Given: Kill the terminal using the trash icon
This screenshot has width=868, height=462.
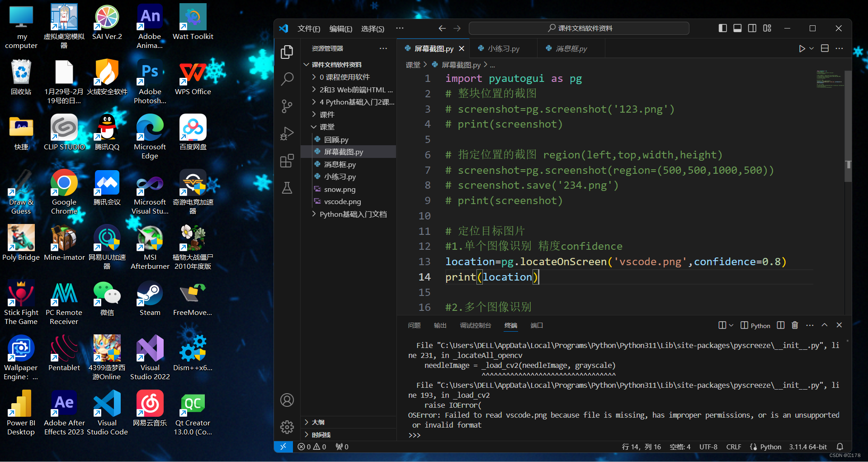Looking at the screenshot, I should click(795, 325).
